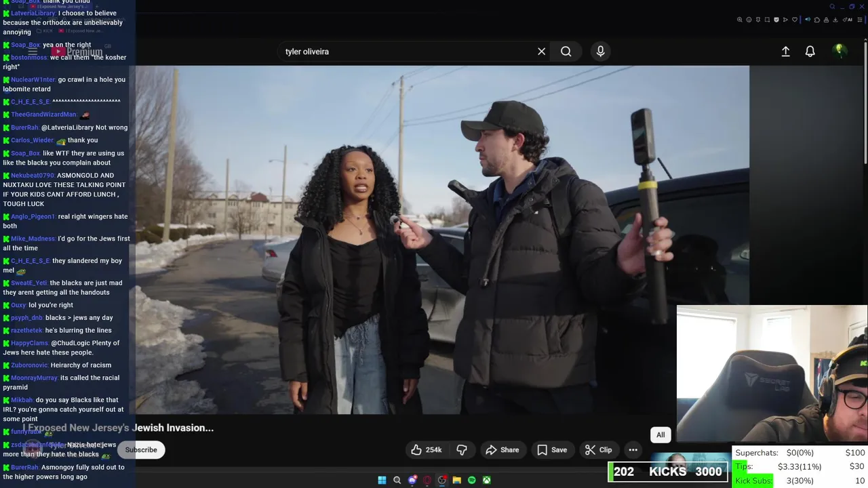
Task: Open Windows taskbar search
Action: (397, 480)
